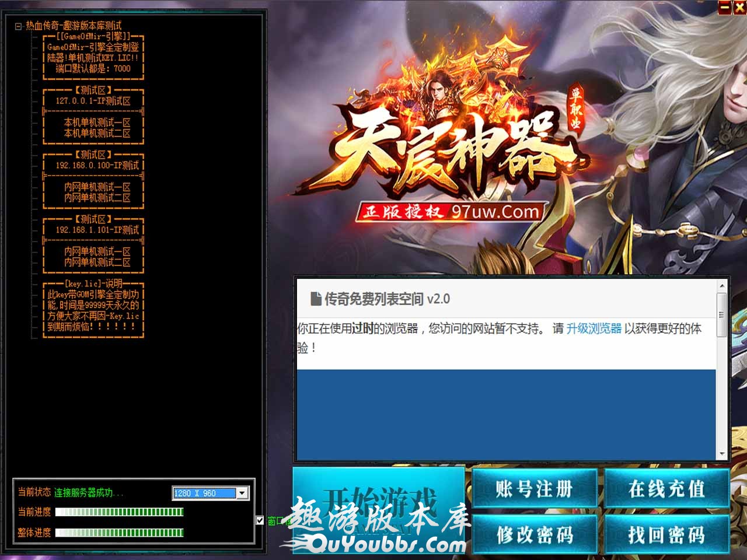Click the browser panel scrollbar thumb
Screen dimensions: 747x560
click(x=722, y=315)
